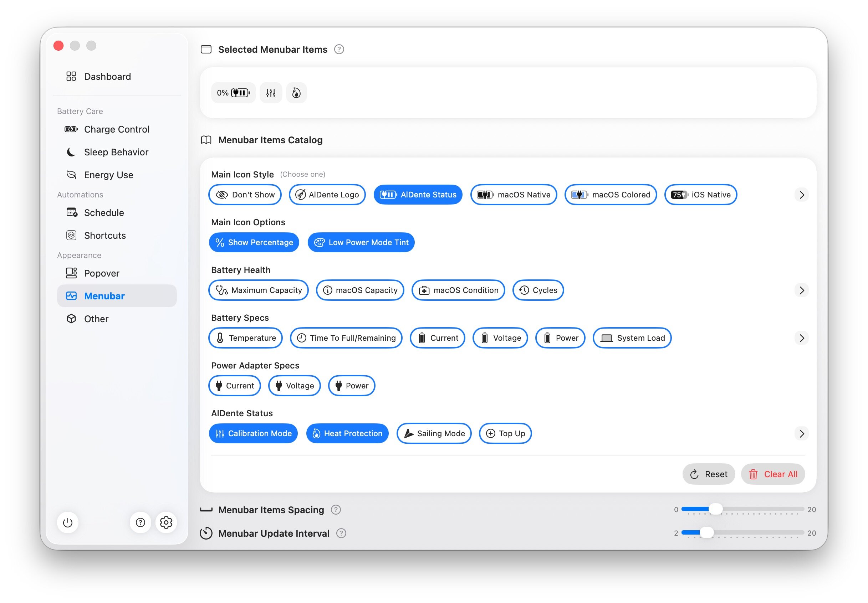Image resolution: width=868 pixels, height=603 pixels.
Task: Click Clear All button
Action: pyautogui.click(x=773, y=475)
